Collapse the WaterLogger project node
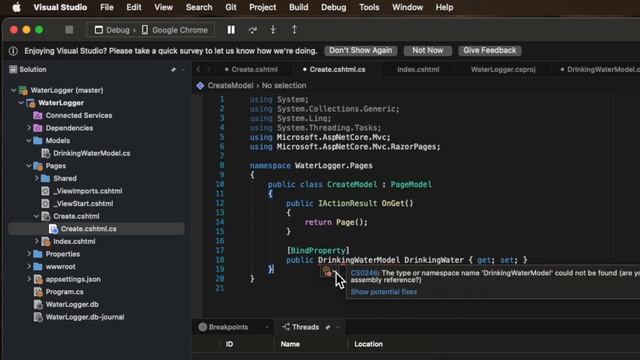640x360 pixels. click(21, 103)
